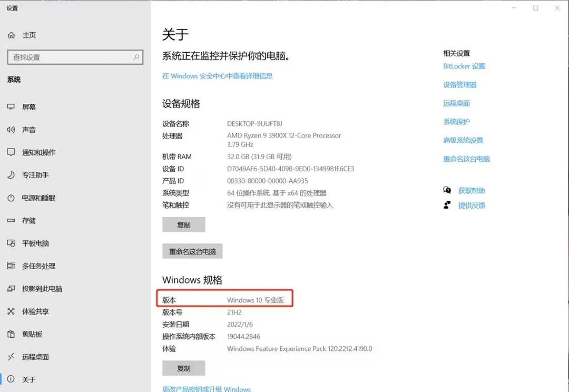This screenshot has height=392, width=569.
Task: Click 复制 button under Windows 规格
Action: click(184, 368)
